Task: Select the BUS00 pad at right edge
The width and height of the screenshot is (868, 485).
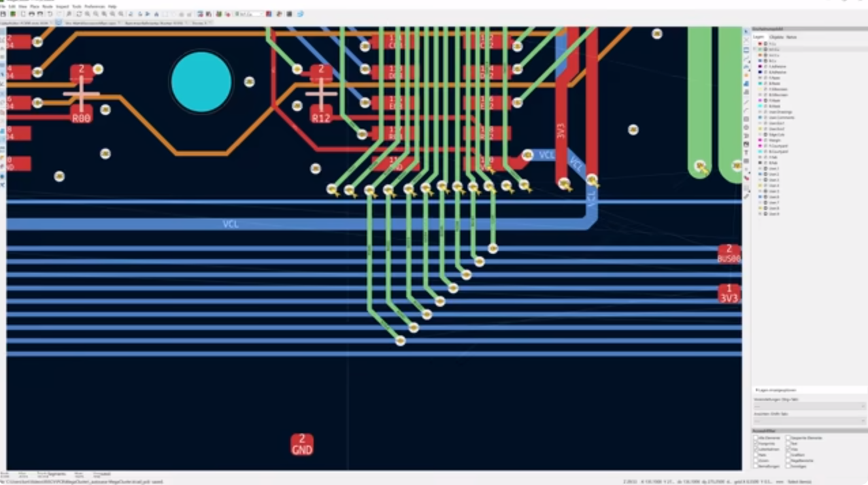Action: 729,254
